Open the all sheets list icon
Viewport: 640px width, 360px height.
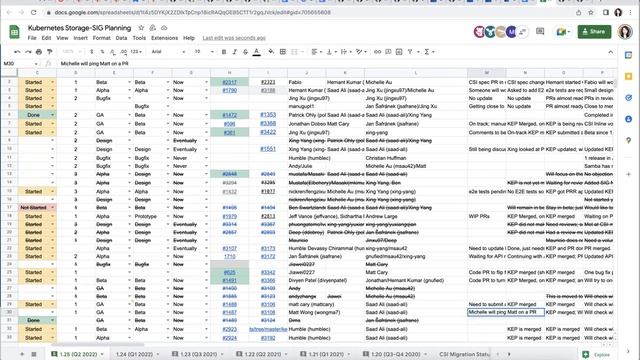tap(34, 354)
